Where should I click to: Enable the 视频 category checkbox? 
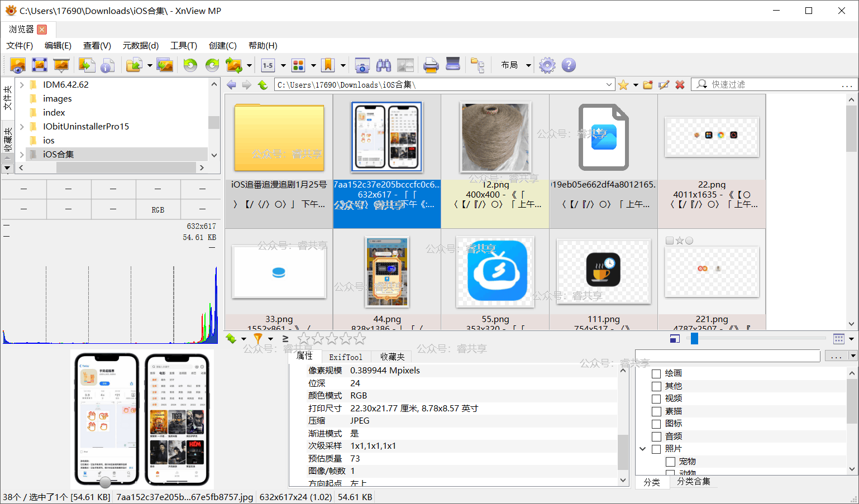pos(656,399)
